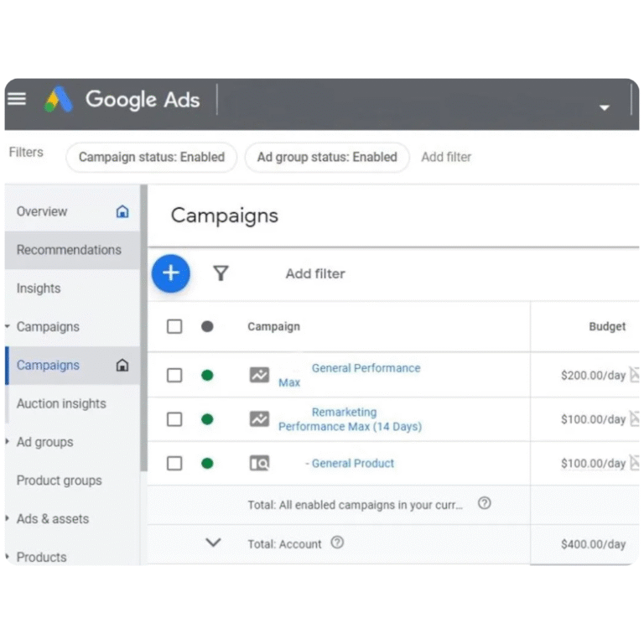Open Recommendations in the sidebar
Image resolution: width=644 pixels, height=644 pixels.
(69, 250)
